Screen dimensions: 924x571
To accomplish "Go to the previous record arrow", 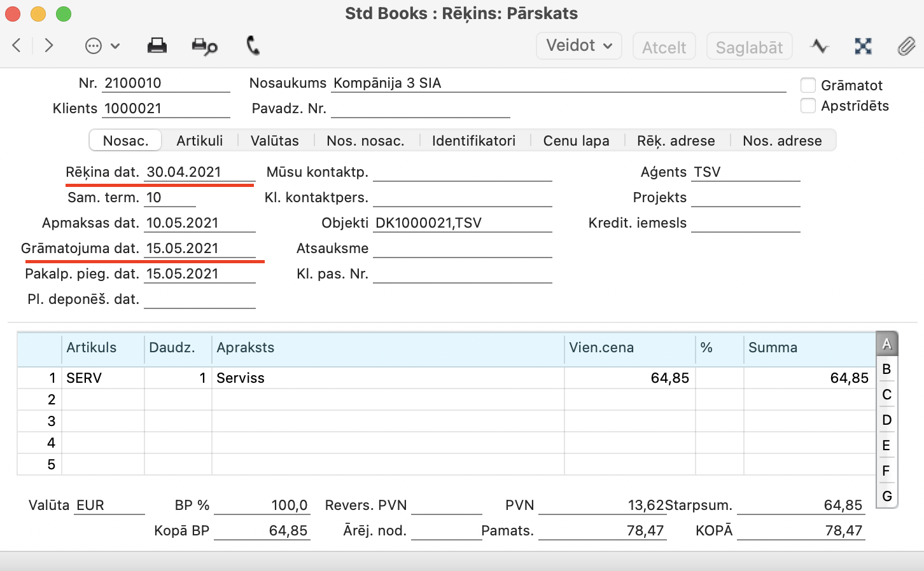I will coord(17,46).
